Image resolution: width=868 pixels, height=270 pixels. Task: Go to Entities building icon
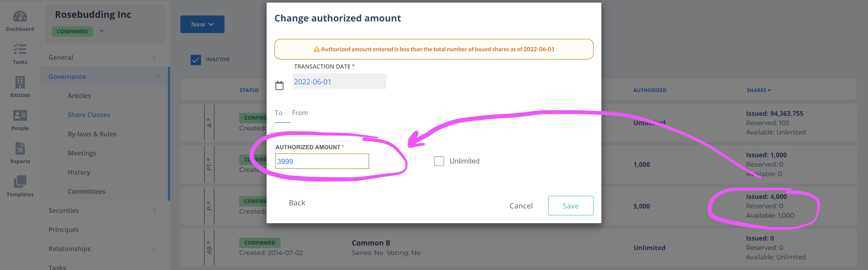pyautogui.click(x=20, y=82)
